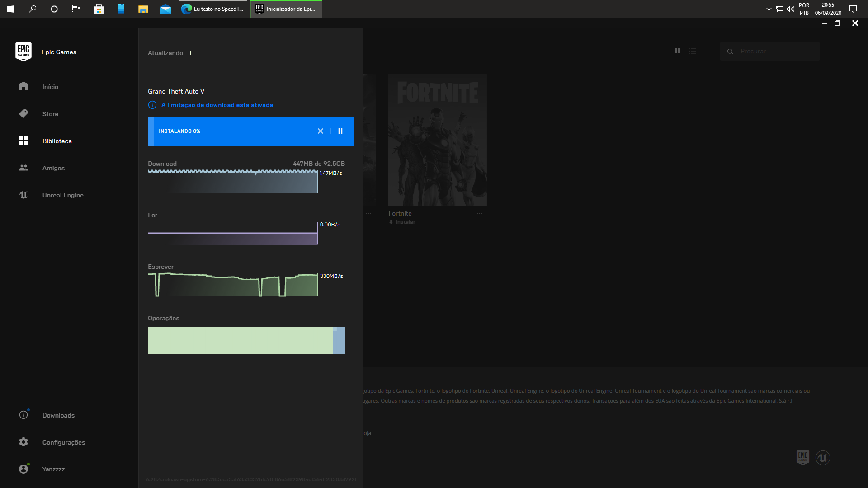Viewport: 868px width, 488px height.
Task: Open Configurações settings
Action: pyautogui.click(x=64, y=442)
